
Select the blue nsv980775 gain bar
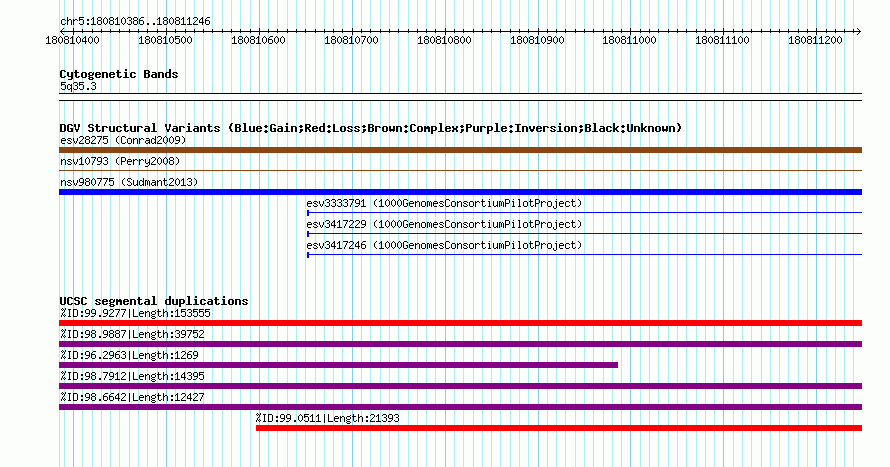pyautogui.click(x=460, y=192)
